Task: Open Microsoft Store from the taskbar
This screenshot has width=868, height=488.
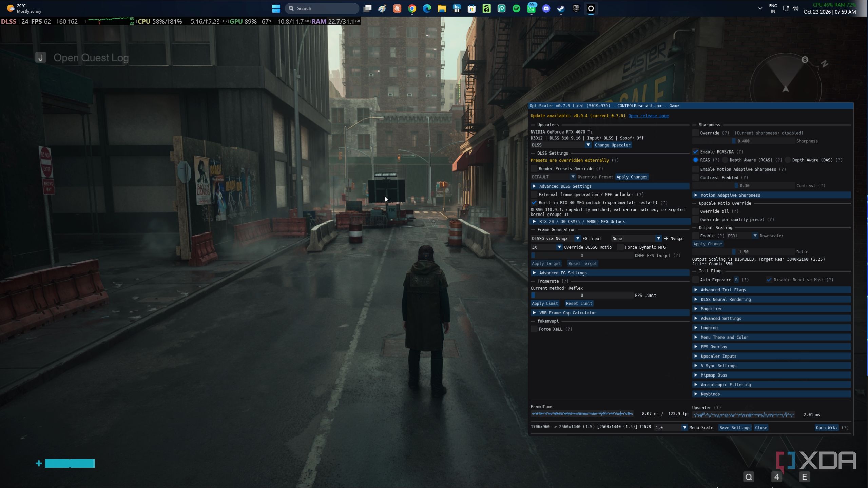Action: pyautogui.click(x=471, y=8)
